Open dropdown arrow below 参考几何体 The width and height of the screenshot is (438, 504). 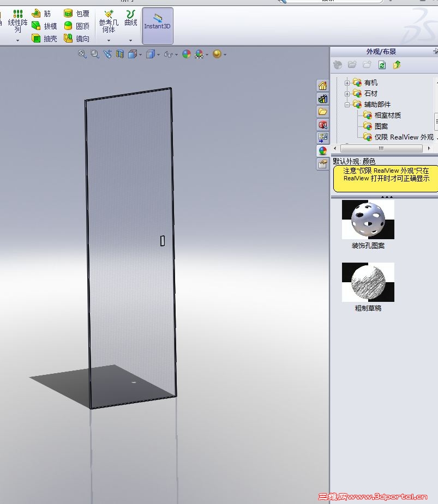click(x=109, y=40)
